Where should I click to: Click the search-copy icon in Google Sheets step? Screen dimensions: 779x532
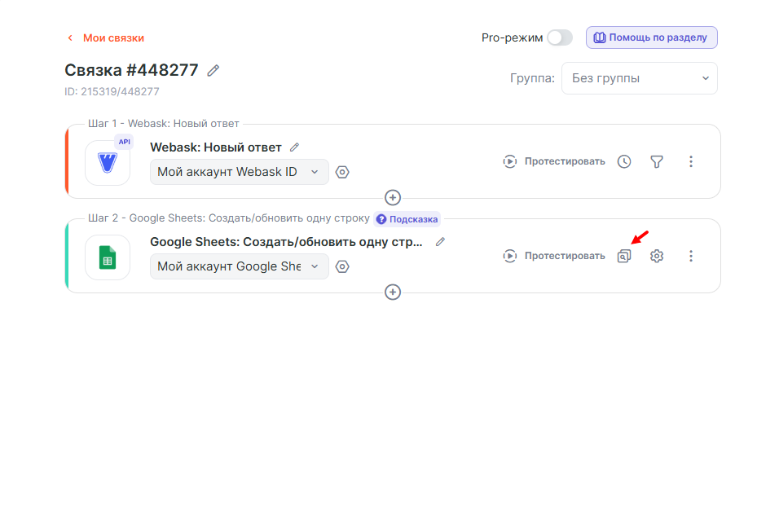[624, 256]
